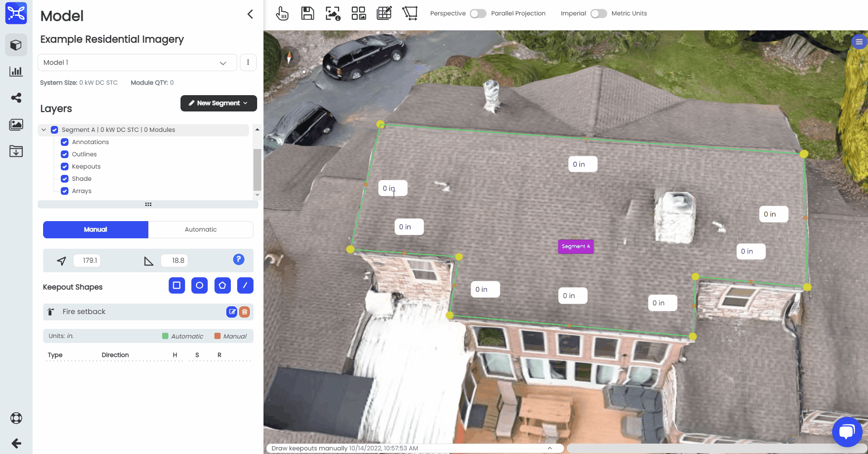
Task: Collapse the Segment A tree row
Action: coord(44,130)
